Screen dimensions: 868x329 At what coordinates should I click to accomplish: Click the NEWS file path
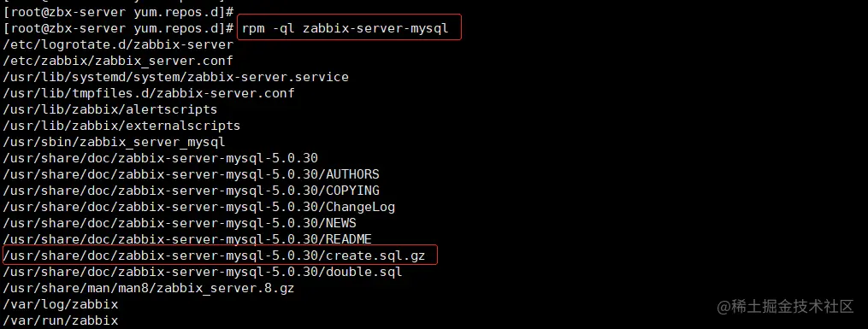(x=180, y=223)
